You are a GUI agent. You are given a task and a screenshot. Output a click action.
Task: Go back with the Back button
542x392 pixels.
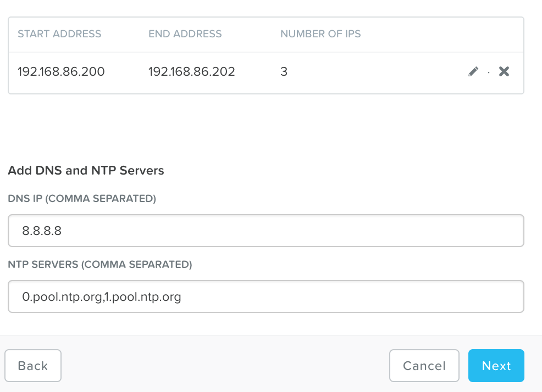pos(33,366)
